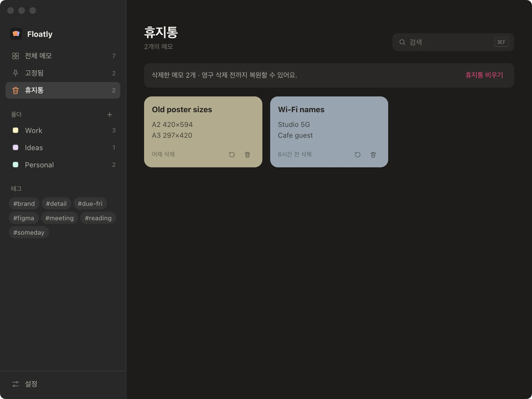
Task: Click the 폴더 section header
Action: point(16,114)
